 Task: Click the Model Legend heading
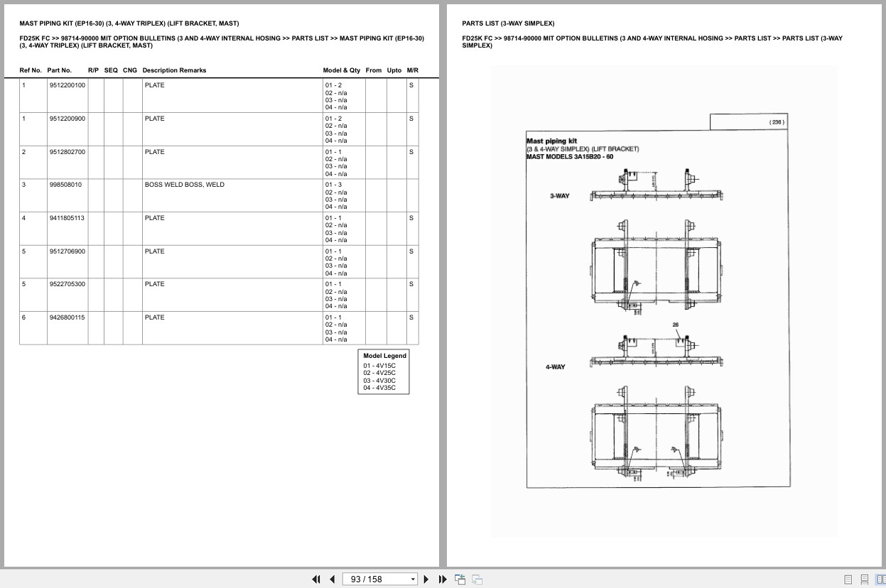tap(384, 356)
